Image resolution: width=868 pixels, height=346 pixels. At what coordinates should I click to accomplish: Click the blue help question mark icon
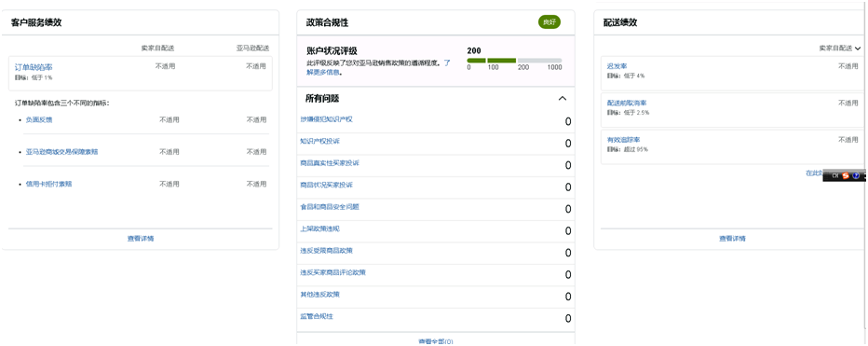click(x=856, y=175)
